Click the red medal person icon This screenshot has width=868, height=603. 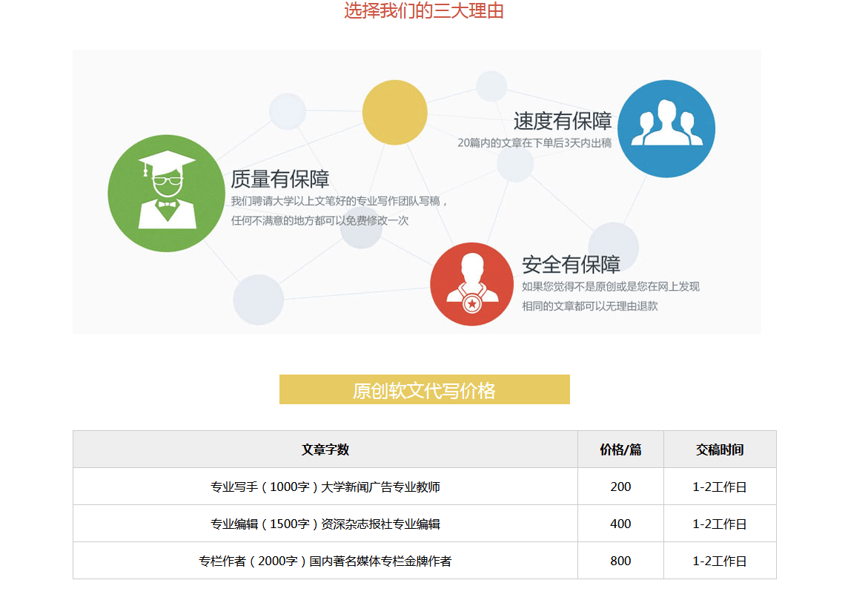[471, 284]
